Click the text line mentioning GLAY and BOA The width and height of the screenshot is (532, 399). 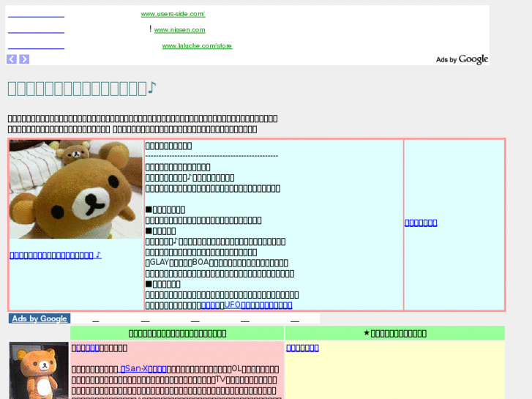[217, 263]
